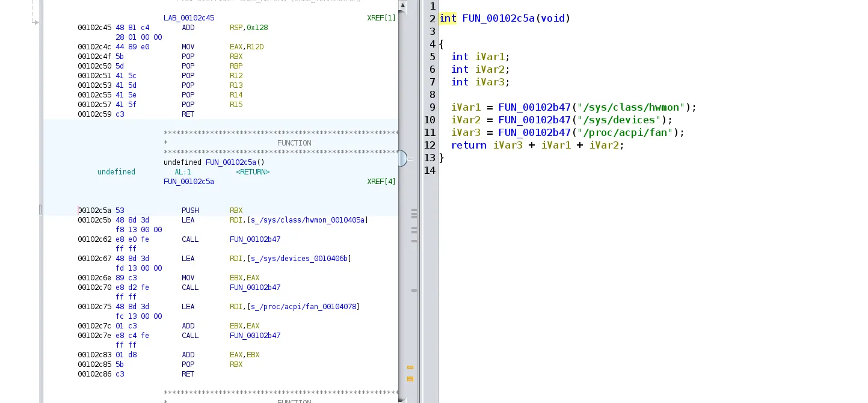Select the R12 register in POP instruction

[x=236, y=76]
